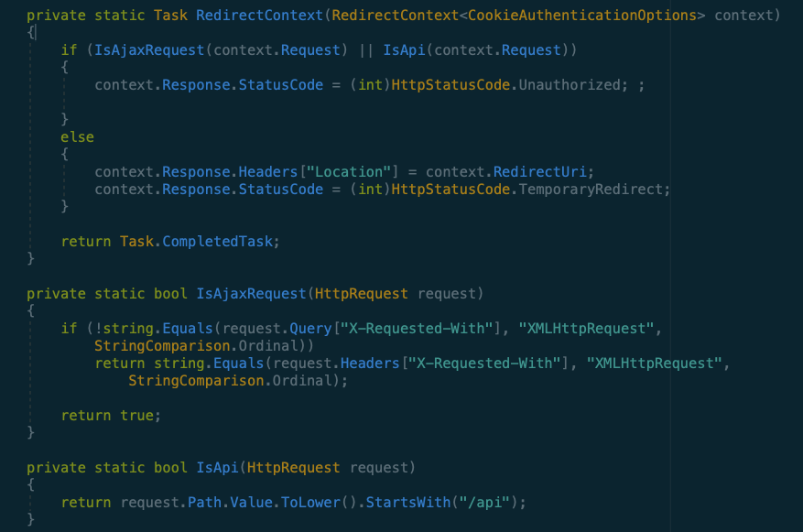
Task: Click the "return true;" statement
Action: (x=111, y=416)
